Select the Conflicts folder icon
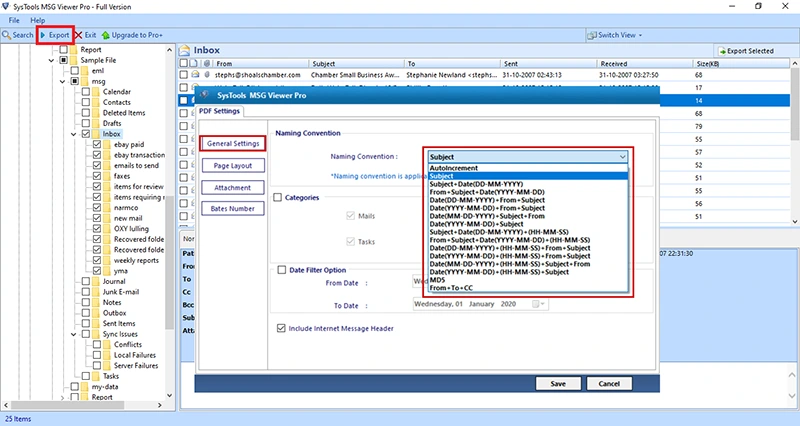800x426 pixels. [x=107, y=344]
